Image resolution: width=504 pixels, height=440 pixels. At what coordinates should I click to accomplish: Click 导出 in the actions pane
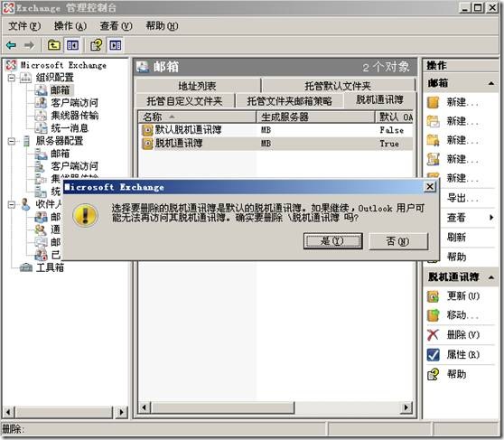tap(462, 198)
